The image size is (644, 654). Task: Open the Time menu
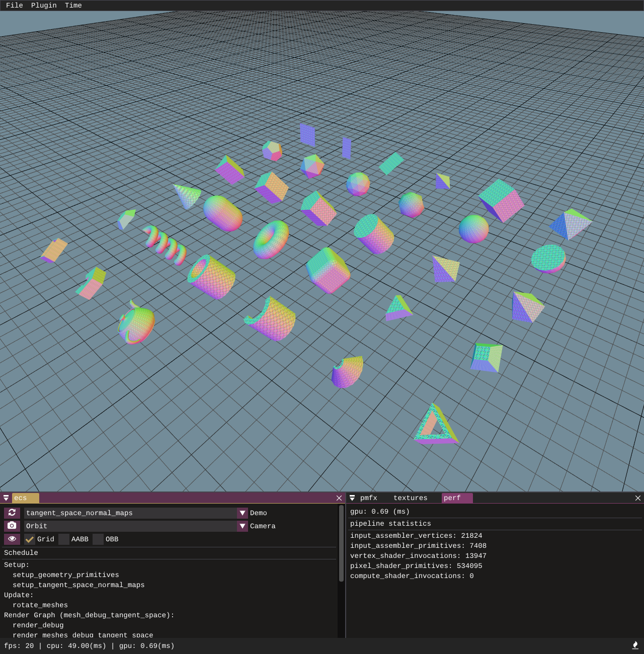[x=73, y=6]
